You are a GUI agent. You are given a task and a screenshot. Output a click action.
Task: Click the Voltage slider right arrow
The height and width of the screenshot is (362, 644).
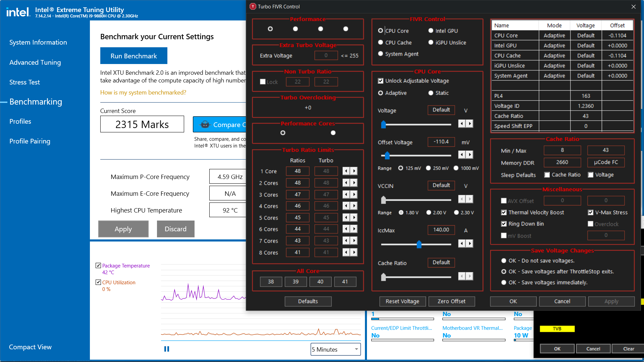click(x=470, y=124)
